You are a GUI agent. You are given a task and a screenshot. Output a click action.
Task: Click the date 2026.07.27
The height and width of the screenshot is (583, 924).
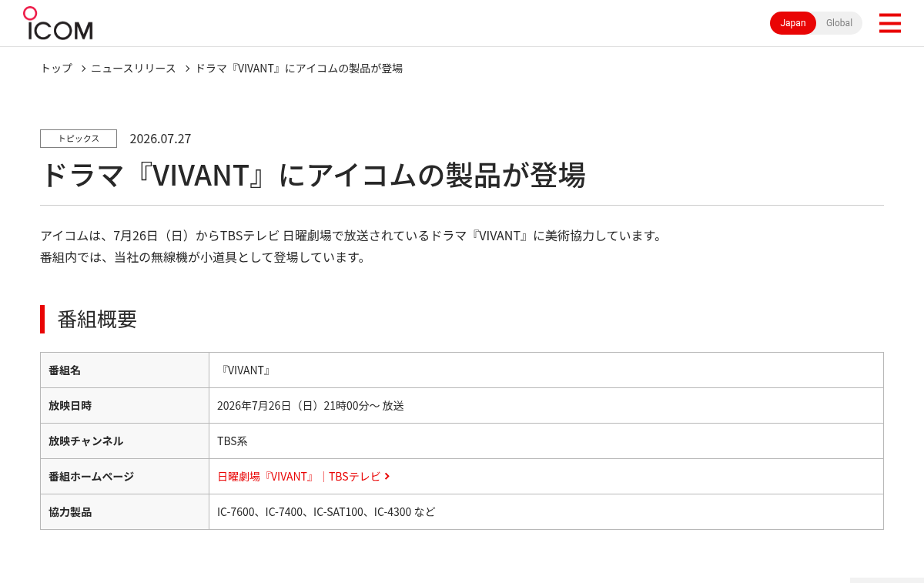pos(160,139)
